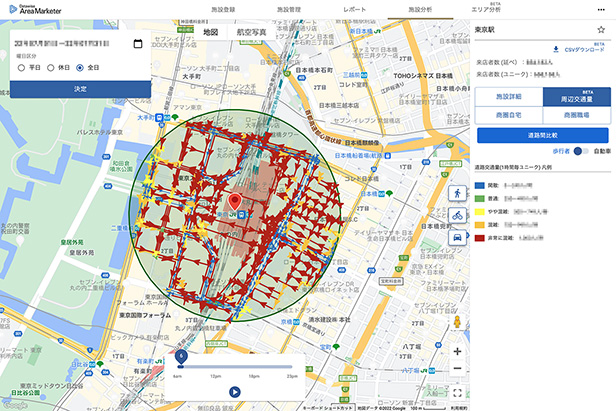Click the 有楽町 station label on map

145,361
